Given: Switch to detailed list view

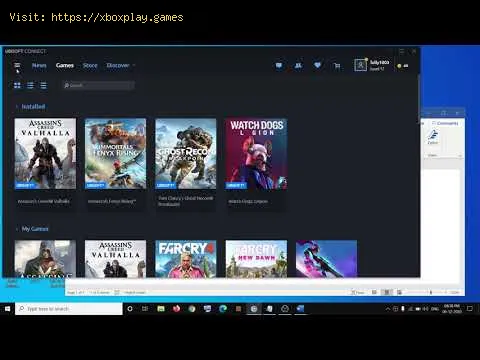Looking at the screenshot, I should tap(30, 85).
